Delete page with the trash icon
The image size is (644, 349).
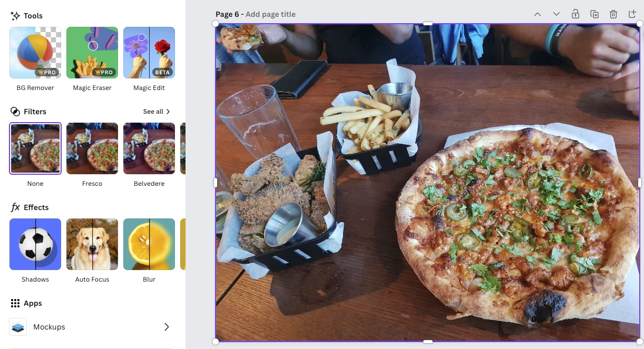pos(613,14)
